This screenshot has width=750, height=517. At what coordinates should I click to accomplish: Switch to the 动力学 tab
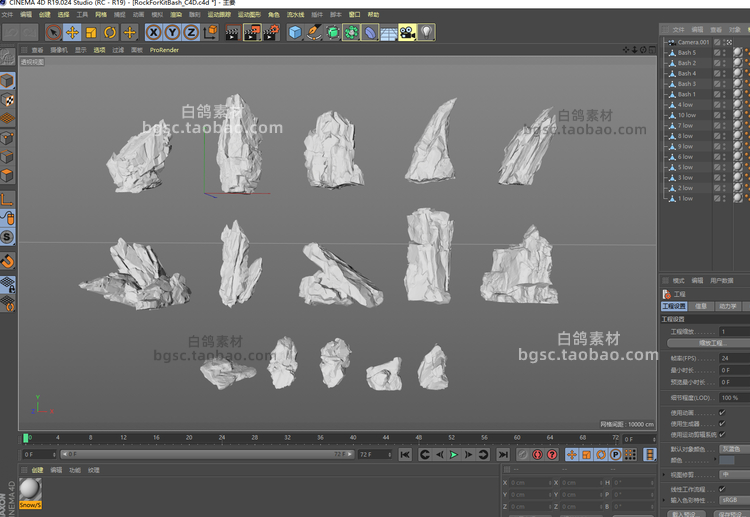[x=728, y=306]
